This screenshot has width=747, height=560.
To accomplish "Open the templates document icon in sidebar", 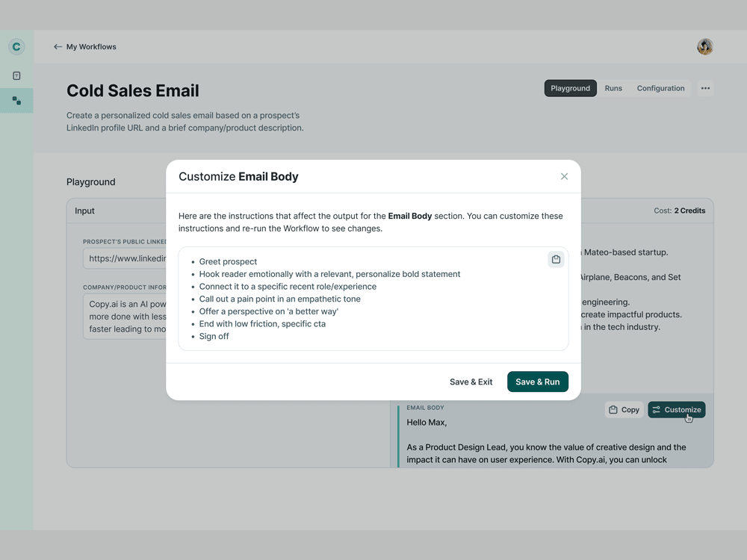I will pos(16,75).
